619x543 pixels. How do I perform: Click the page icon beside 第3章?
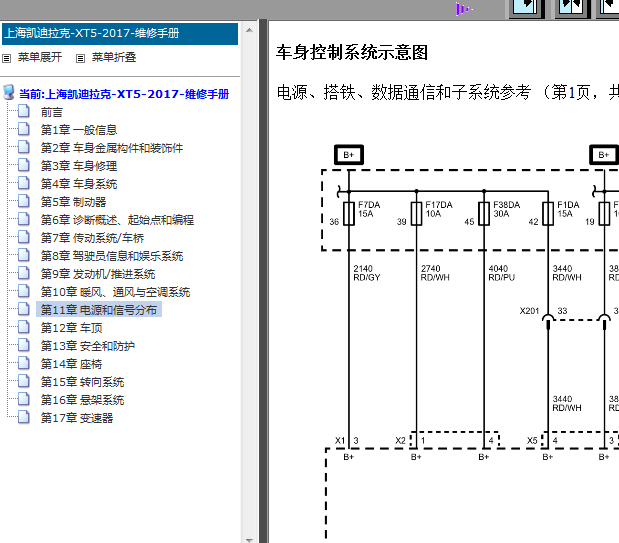pyautogui.click(x=24, y=165)
